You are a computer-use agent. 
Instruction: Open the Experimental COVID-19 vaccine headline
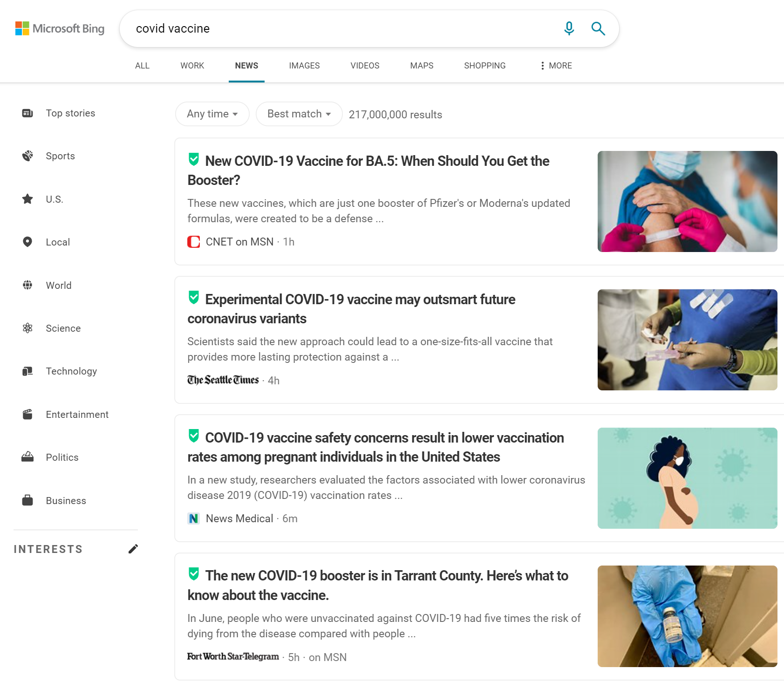pos(351,309)
